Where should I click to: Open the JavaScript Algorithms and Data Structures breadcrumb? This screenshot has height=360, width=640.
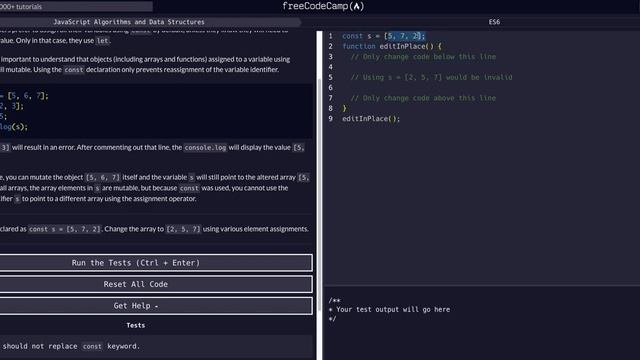click(129, 22)
